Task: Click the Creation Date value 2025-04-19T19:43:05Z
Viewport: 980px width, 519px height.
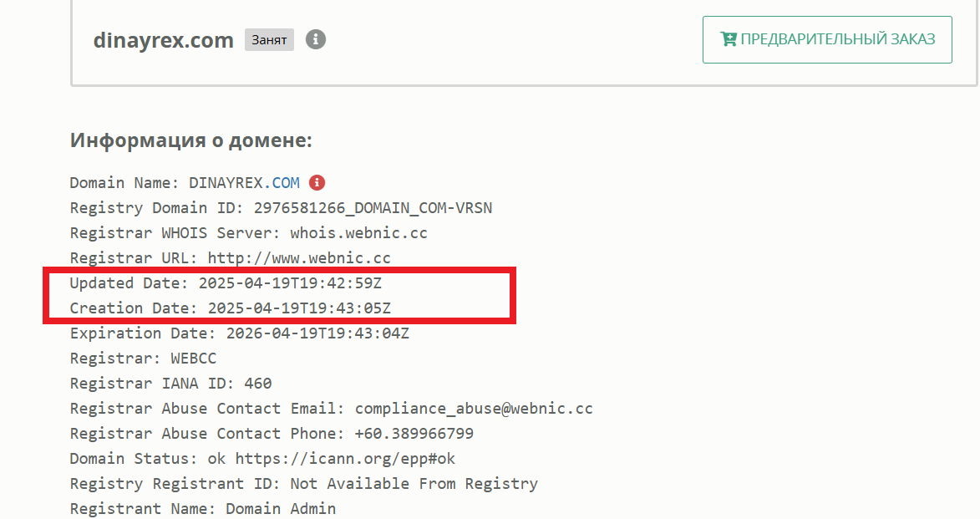Action: [299, 308]
